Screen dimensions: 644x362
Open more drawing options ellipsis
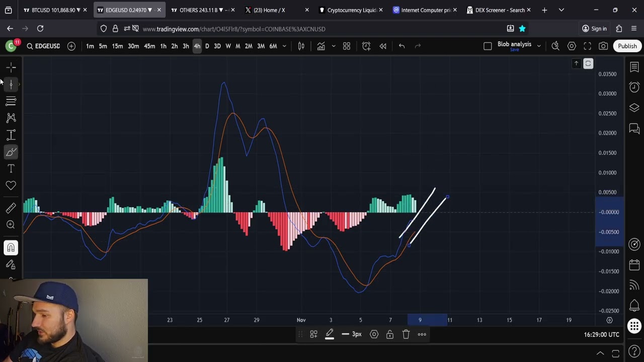coord(422,334)
